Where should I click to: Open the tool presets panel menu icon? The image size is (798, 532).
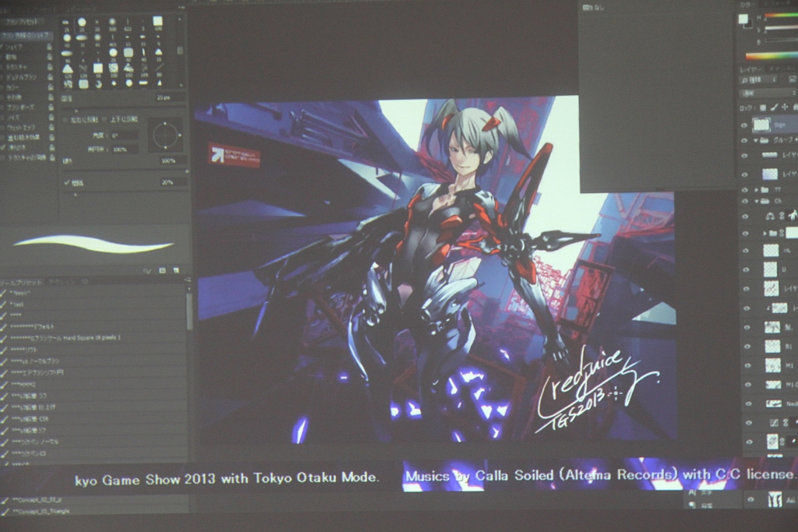(187, 280)
